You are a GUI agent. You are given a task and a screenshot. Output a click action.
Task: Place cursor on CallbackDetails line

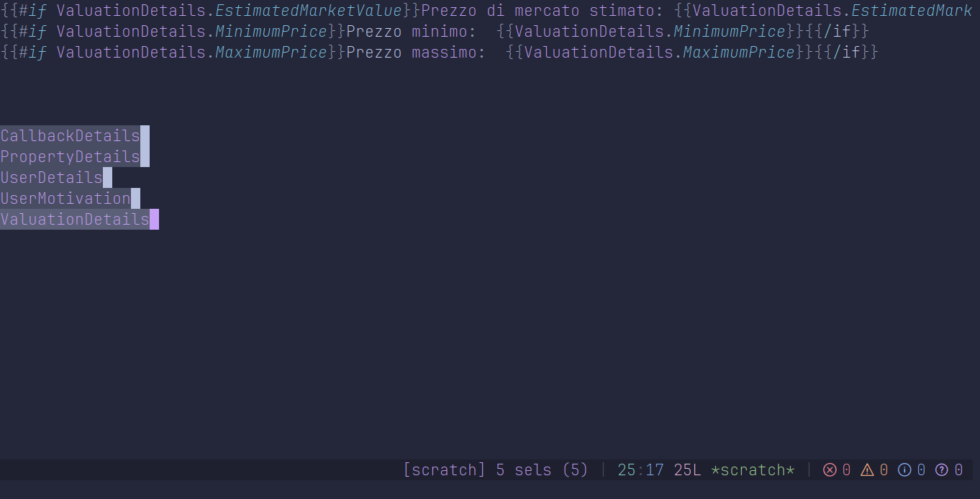point(71,136)
